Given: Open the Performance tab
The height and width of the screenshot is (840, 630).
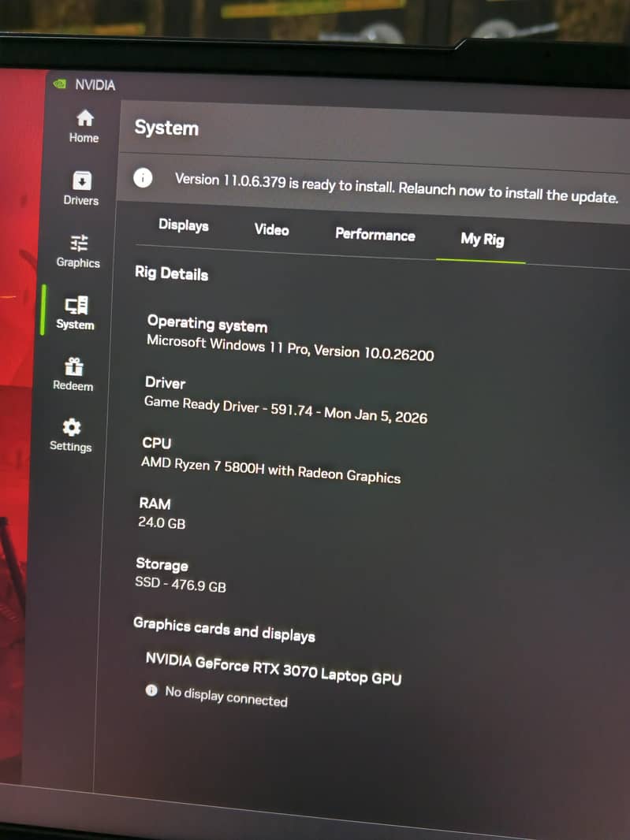Looking at the screenshot, I should 375,235.
